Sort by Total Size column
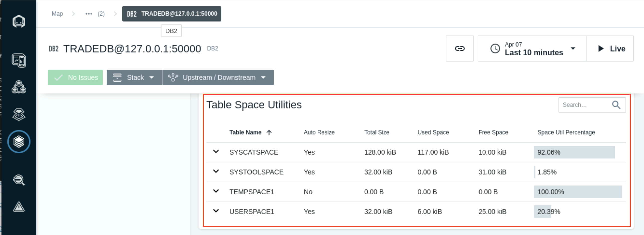 (x=376, y=132)
